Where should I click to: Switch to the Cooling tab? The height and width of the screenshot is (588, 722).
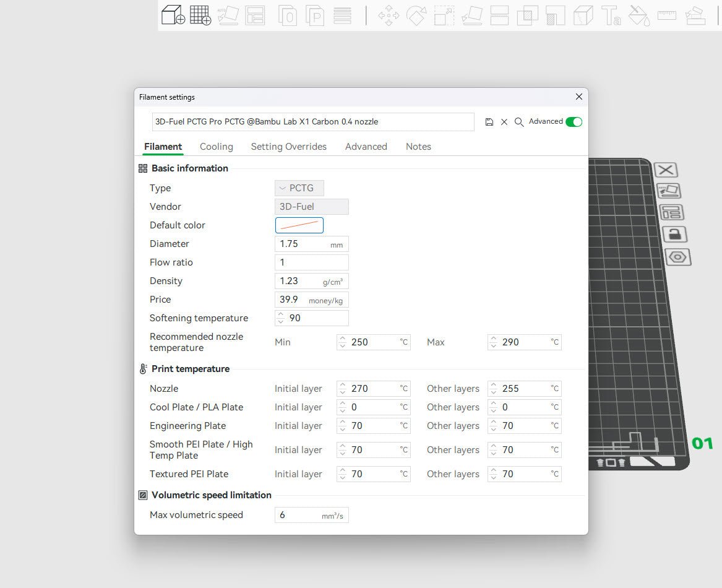click(216, 147)
